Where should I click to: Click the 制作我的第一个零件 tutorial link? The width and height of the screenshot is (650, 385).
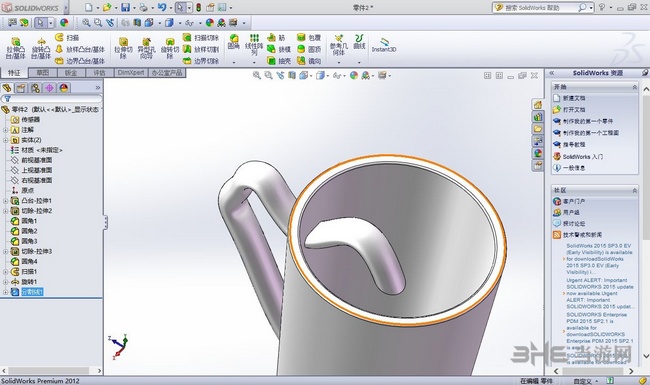pos(587,121)
